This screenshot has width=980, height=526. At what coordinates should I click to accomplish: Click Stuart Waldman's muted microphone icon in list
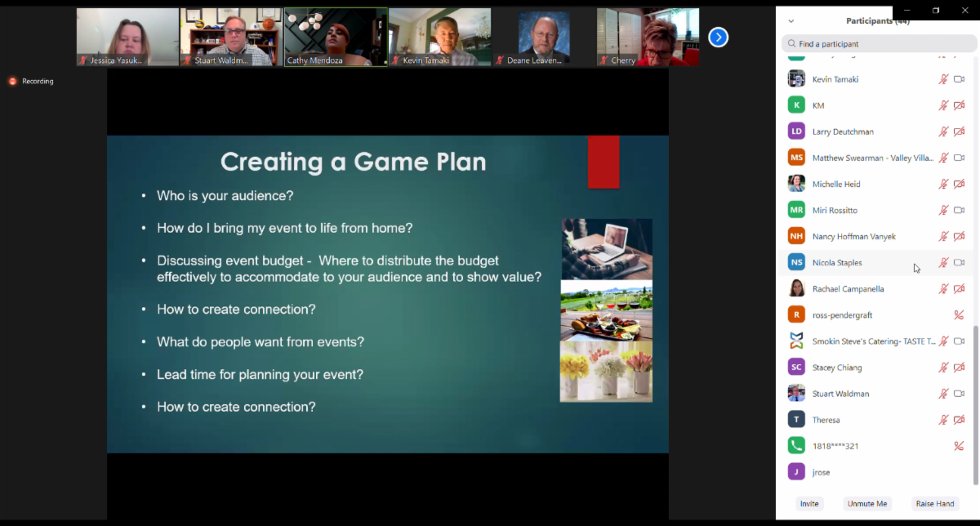[943, 393]
